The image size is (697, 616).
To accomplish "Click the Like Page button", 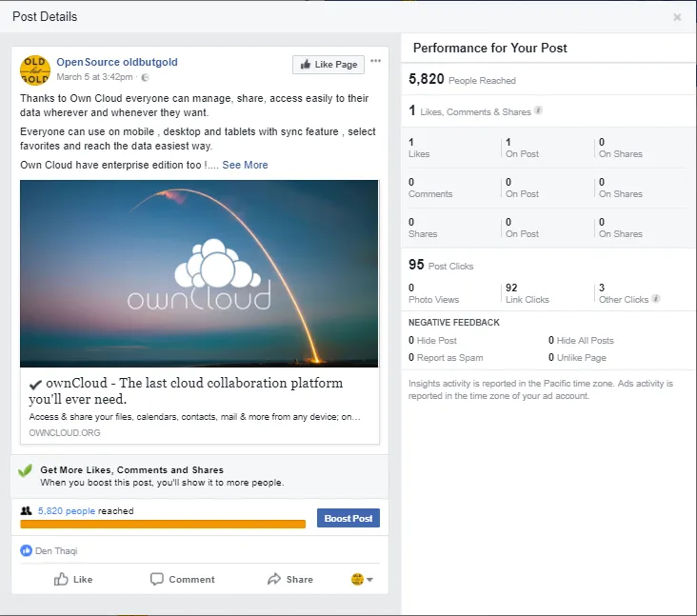I will [x=329, y=65].
